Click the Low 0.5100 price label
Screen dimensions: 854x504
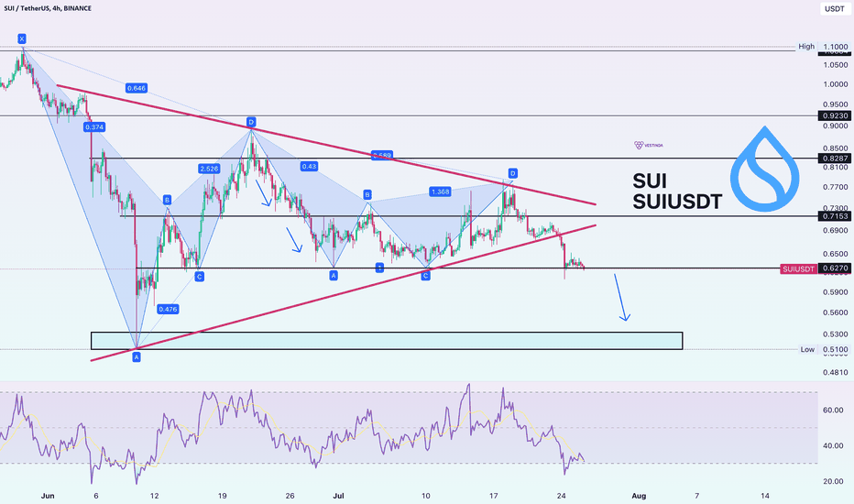coord(824,349)
